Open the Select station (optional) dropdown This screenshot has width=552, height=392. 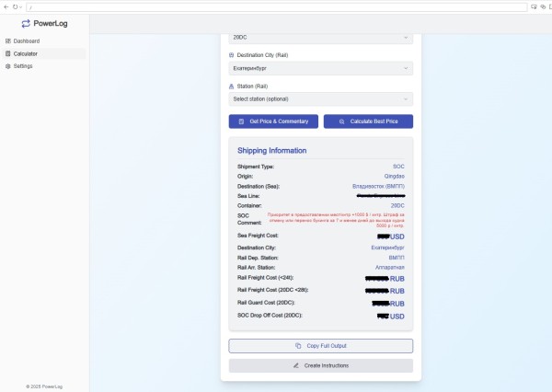[x=321, y=99]
